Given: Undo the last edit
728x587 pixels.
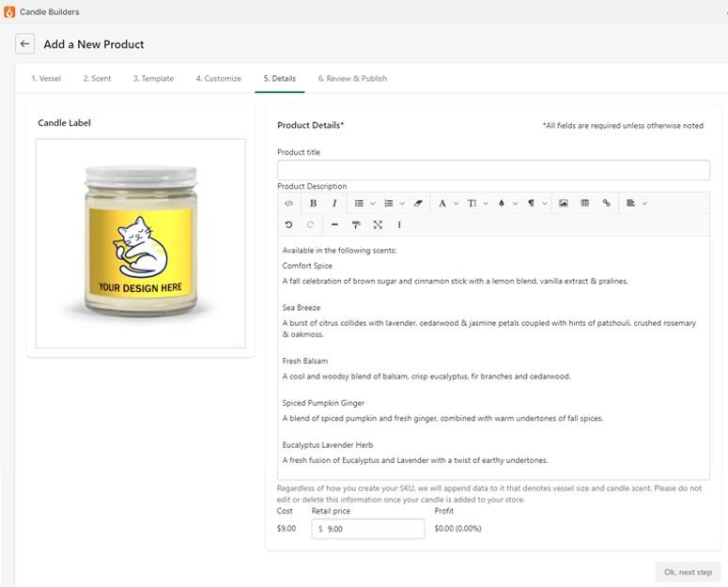Looking at the screenshot, I should [x=288, y=224].
